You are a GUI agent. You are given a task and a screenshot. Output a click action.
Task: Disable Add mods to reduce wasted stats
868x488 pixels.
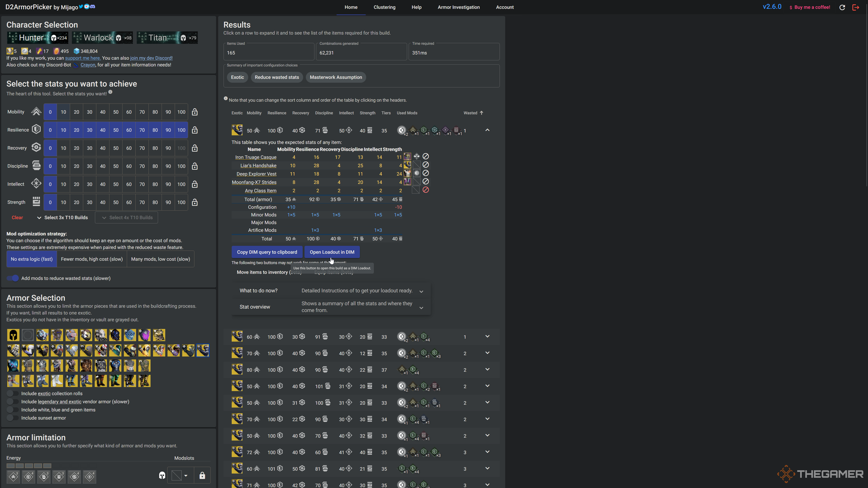tap(13, 278)
